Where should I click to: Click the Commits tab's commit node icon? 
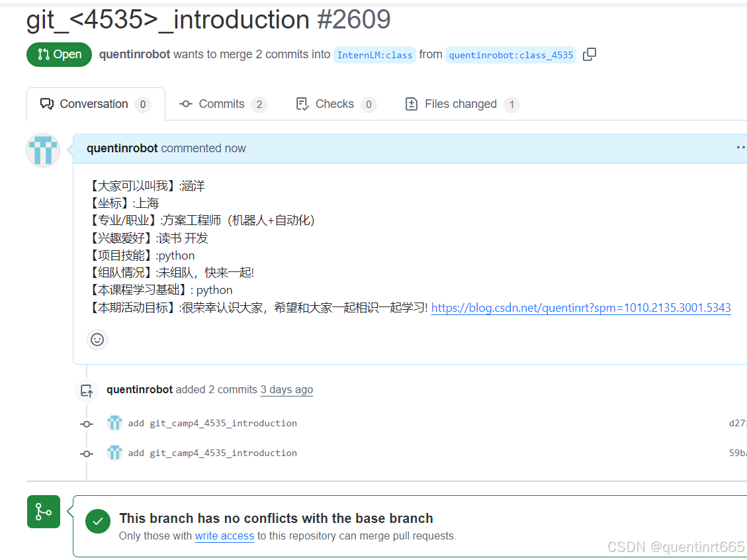pyautogui.click(x=186, y=104)
